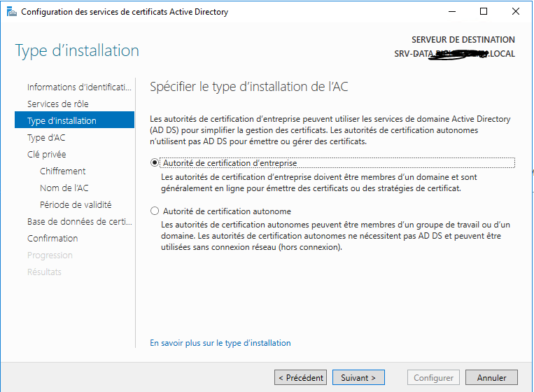Select Autorité de certification autonome radio
Viewport: 534px width, 392px height.
(155, 211)
